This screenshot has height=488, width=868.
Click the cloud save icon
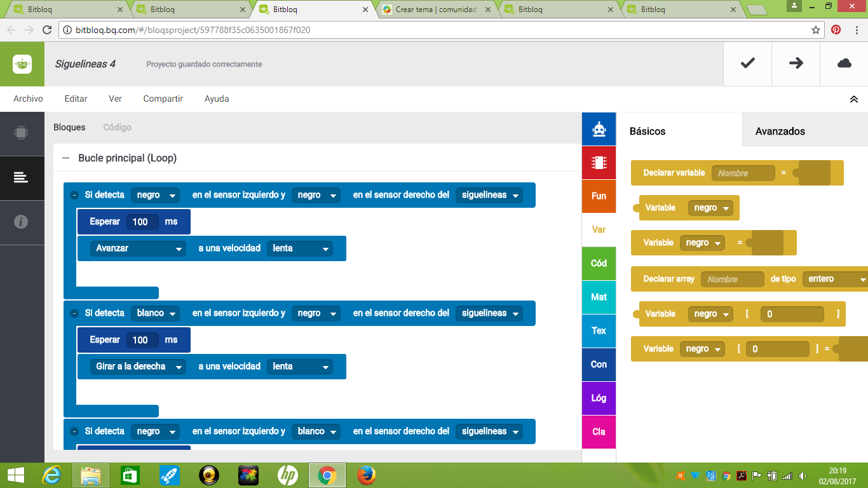(844, 63)
